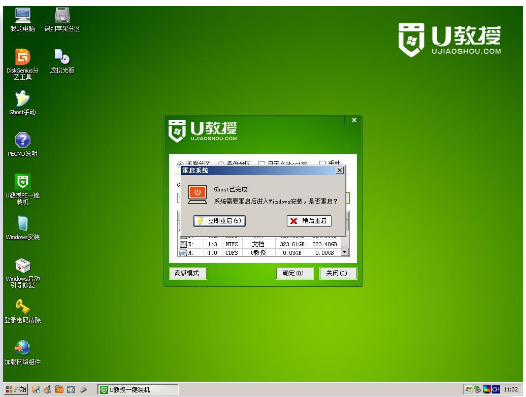Image resolution: width=526 pixels, height=397 pixels.
Task: Click the fourth quick-launch taskbar icon
Action: (71, 389)
